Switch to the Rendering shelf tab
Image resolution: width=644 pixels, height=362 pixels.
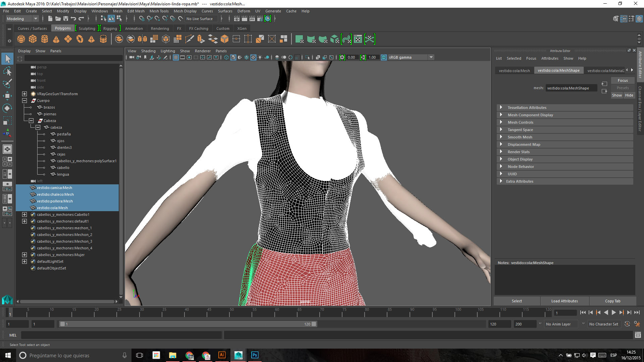click(160, 28)
